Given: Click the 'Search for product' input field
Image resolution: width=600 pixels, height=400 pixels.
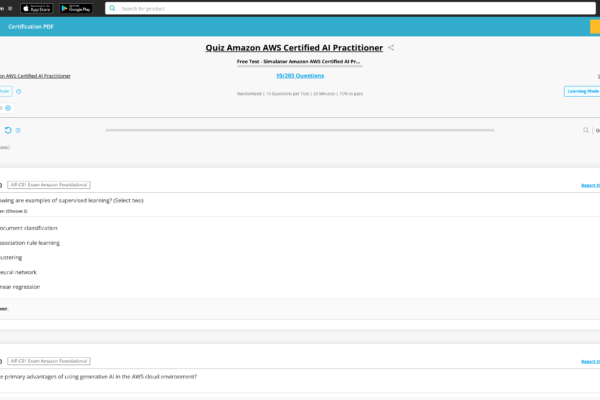Looking at the screenshot, I should coord(300,8).
